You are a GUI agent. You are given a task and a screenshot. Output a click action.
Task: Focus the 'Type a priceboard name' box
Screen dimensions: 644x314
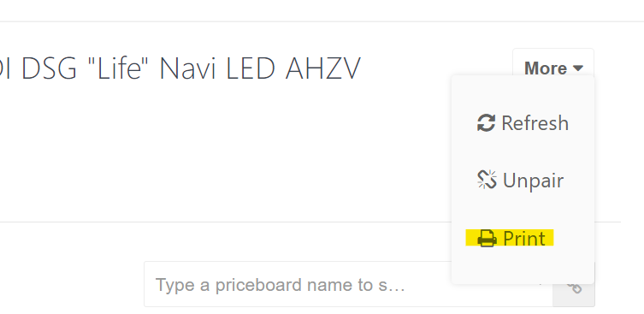(348, 284)
